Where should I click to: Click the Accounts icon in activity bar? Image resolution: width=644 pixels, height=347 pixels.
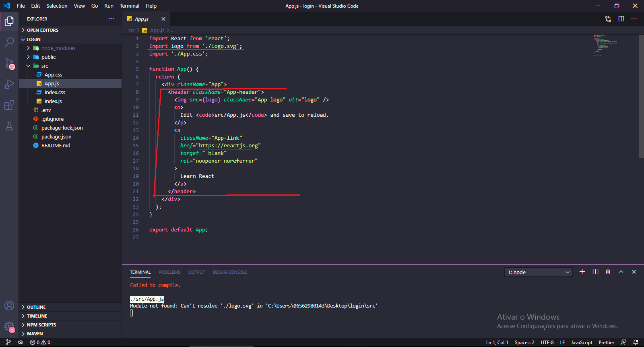(9, 306)
